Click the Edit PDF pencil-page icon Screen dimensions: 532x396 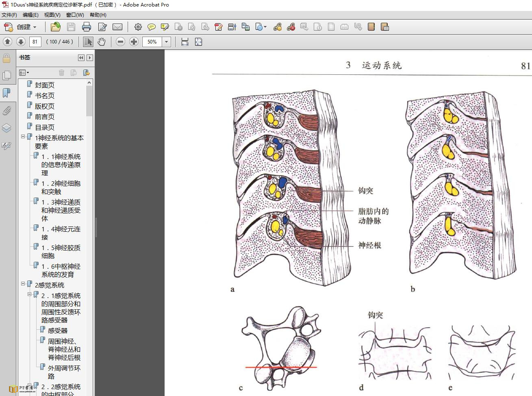[102, 27]
